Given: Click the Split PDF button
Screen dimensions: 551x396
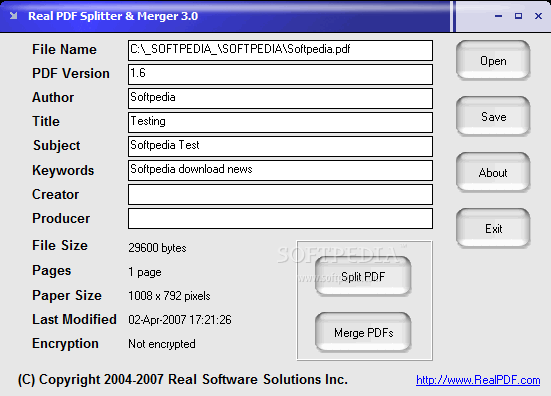Looking at the screenshot, I should pyautogui.click(x=363, y=277).
